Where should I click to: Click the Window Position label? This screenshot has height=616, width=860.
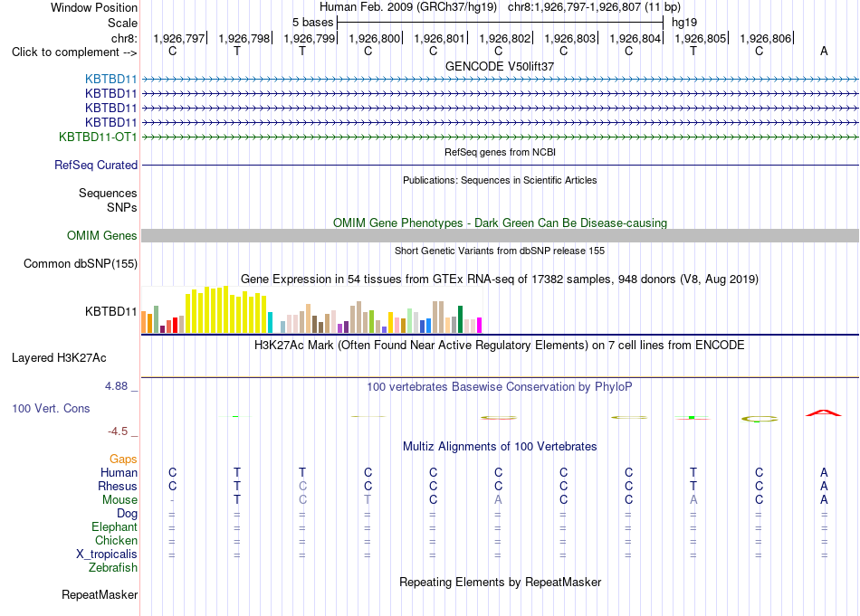[94, 7]
